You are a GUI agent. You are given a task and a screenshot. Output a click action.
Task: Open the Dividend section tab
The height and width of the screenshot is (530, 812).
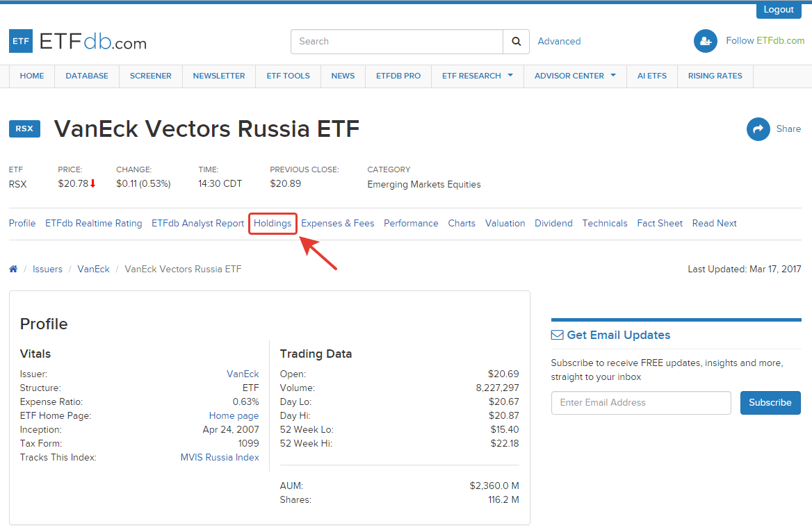553,223
